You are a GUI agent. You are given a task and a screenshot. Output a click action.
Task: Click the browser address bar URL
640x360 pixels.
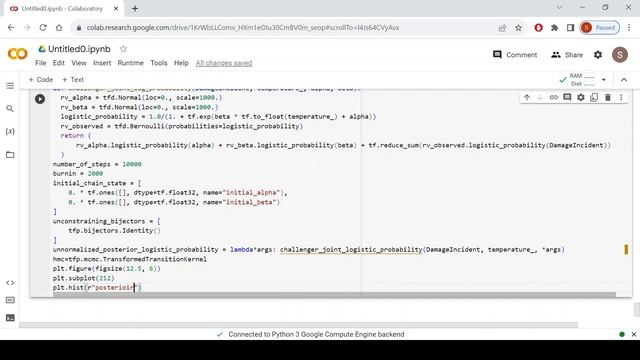(243, 28)
